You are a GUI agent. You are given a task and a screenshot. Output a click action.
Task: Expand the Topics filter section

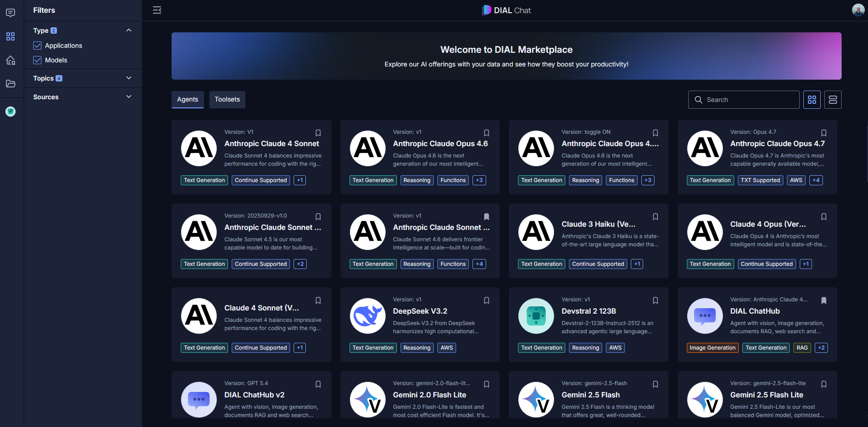[x=129, y=78]
